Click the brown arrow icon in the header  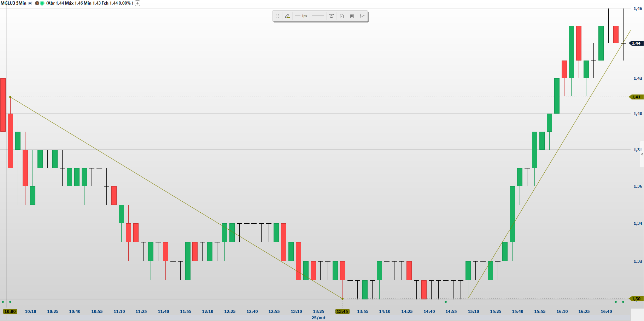click(x=37, y=3)
